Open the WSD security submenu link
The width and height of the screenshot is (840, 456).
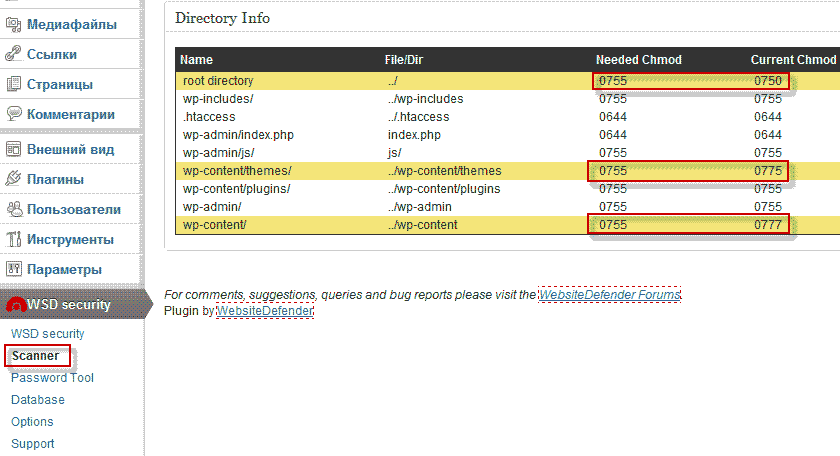[x=48, y=334]
